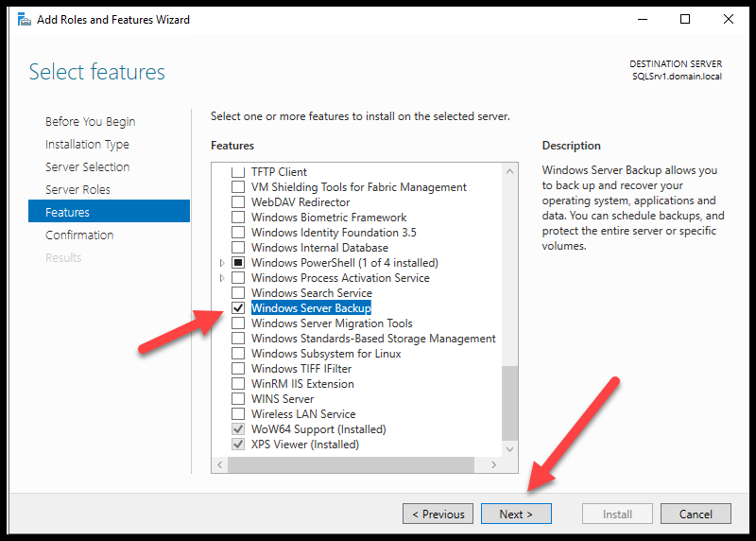
Task: Click the left arrow of horizontal scrollbar
Action: [x=220, y=464]
